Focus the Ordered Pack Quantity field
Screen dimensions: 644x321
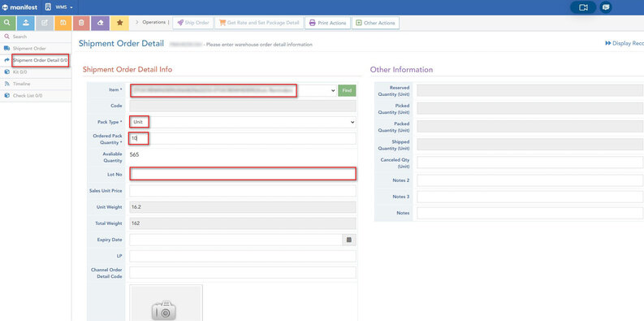click(243, 138)
